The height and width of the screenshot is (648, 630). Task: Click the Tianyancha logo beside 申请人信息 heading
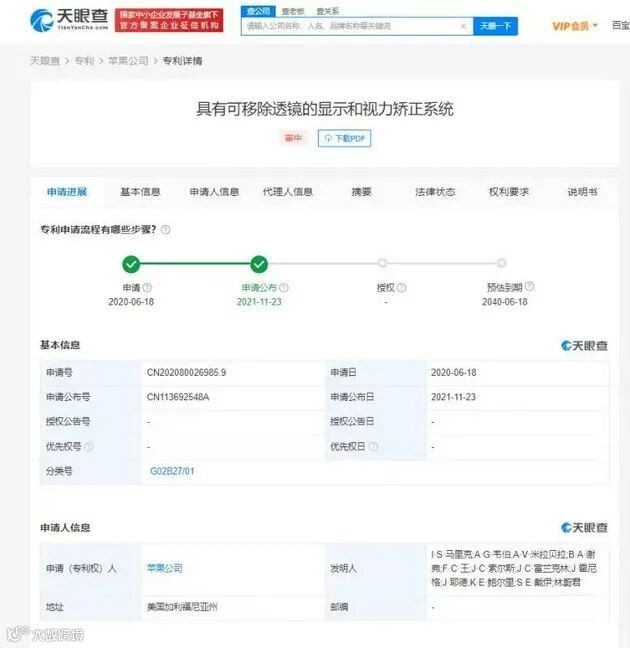584,527
